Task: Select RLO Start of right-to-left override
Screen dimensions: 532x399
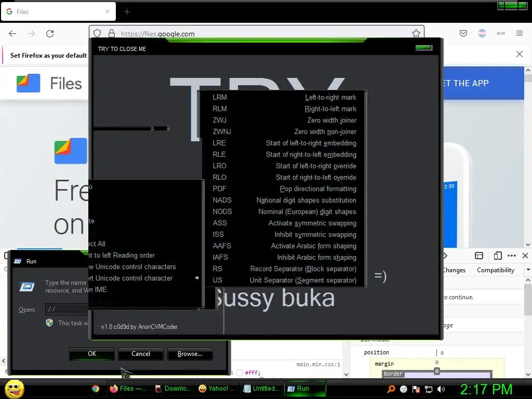Action: pyautogui.click(x=284, y=178)
